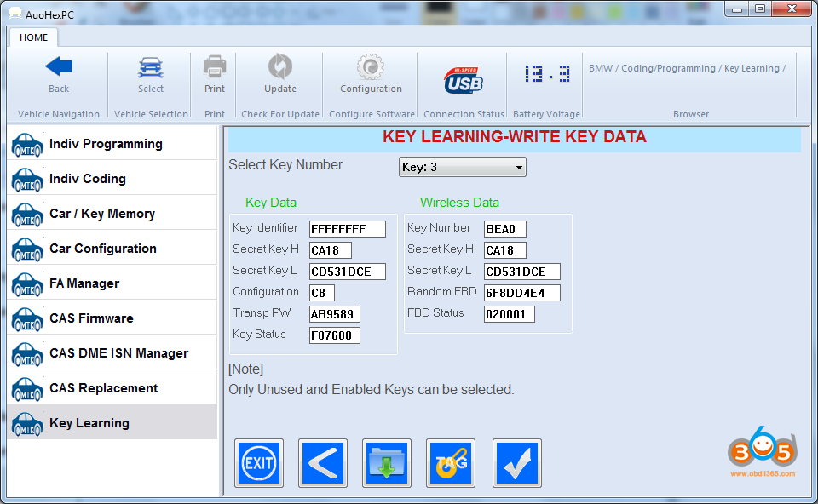Open vehicle Select car icon
818x504 pixels.
click(151, 68)
